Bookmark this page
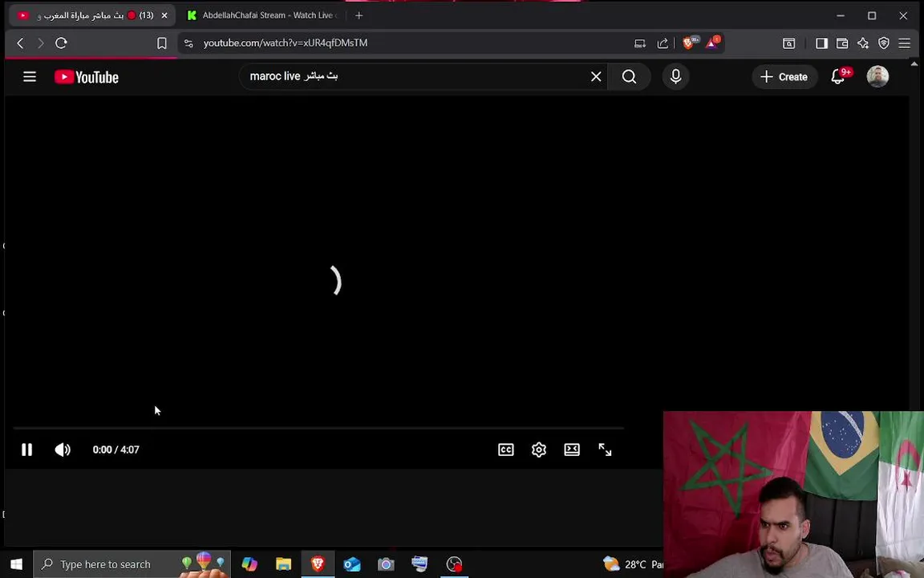The width and height of the screenshot is (924, 578). coord(161,43)
